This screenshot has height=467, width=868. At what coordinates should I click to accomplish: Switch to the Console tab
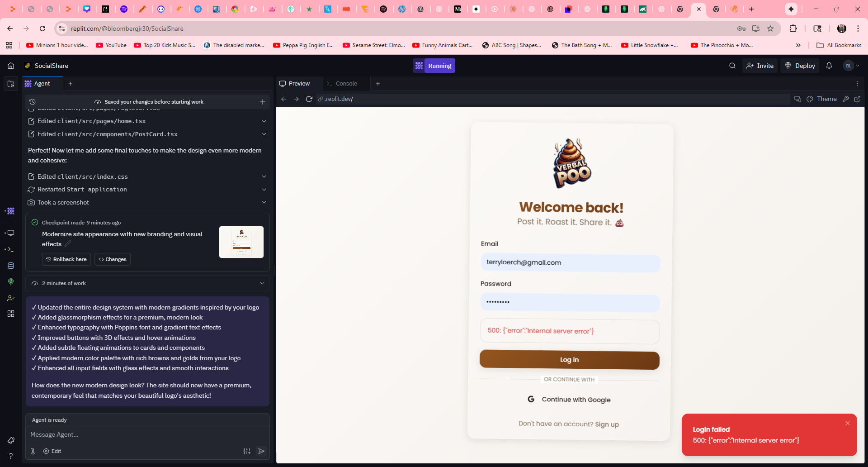pyautogui.click(x=346, y=84)
